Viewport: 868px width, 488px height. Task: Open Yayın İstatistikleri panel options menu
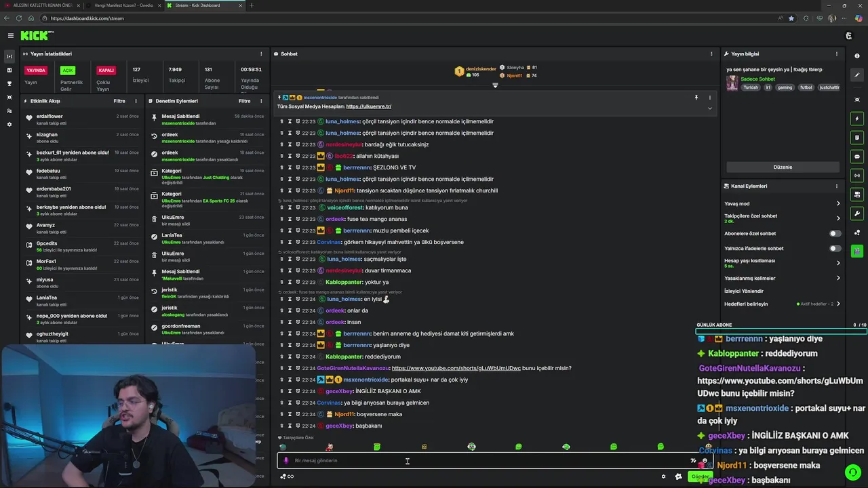tap(261, 54)
